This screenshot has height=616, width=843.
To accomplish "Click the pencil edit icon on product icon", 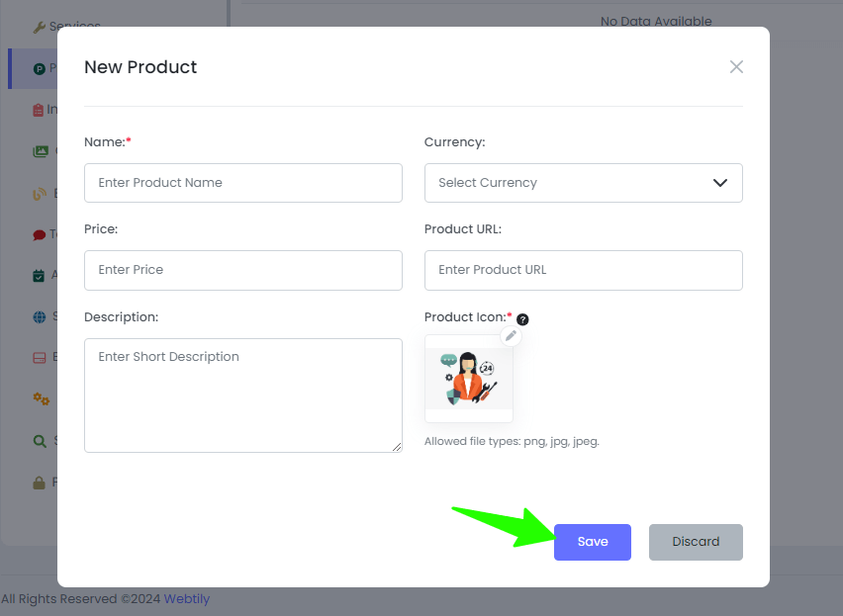I will (511, 336).
